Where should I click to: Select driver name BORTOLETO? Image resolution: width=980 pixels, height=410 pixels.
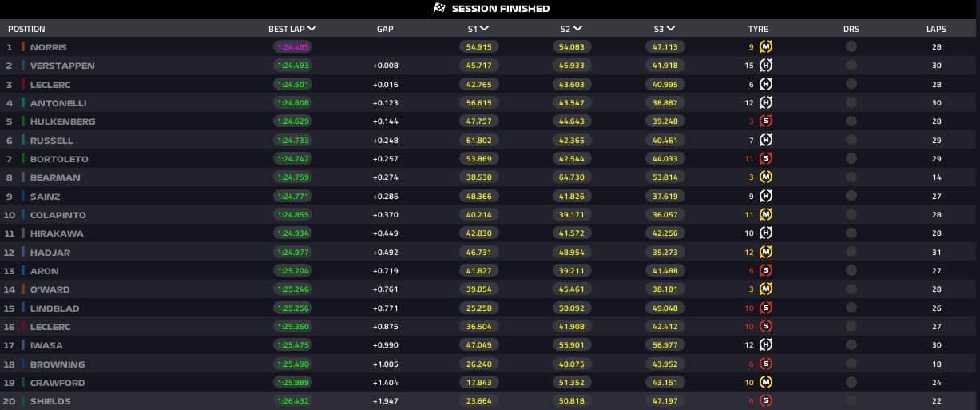pos(59,159)
